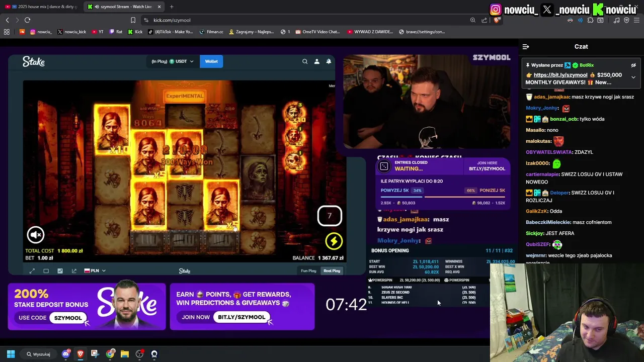Hide the pinned BotRix message
The image size is (644, 362).
pos(633,65)
